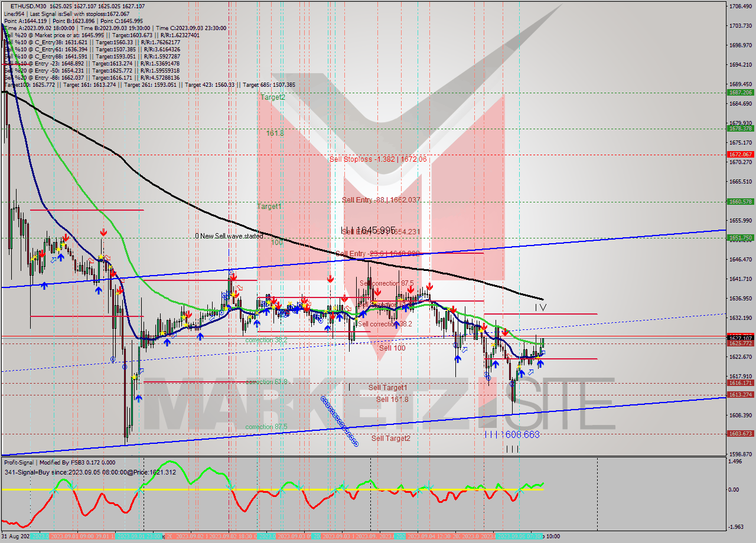Click the 'Sell correction 38.2' label
756x543 pixels.
click(385, 324)
